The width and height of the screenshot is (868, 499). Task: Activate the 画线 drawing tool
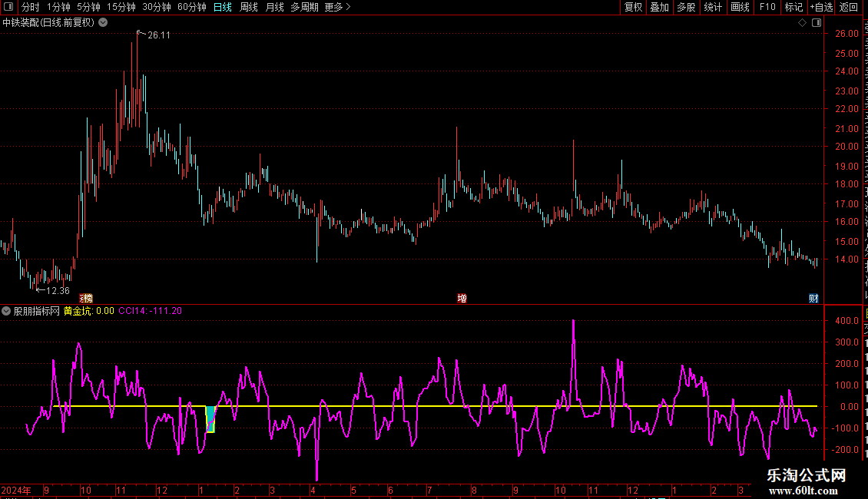(x=740, y=7)
